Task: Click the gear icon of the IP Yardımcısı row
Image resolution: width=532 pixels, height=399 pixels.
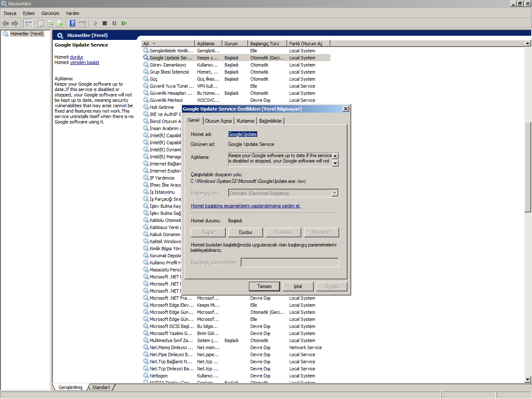Action: coord(146,178)
